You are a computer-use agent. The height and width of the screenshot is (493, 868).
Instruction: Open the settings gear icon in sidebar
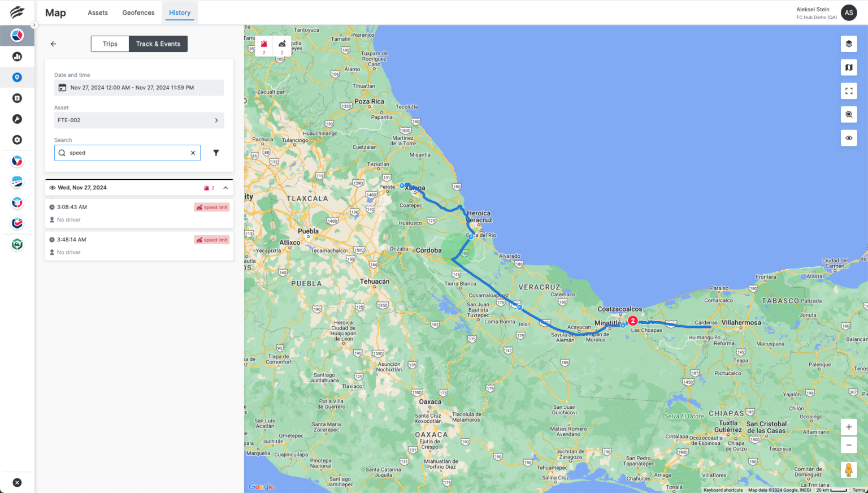tap(17, 139)
